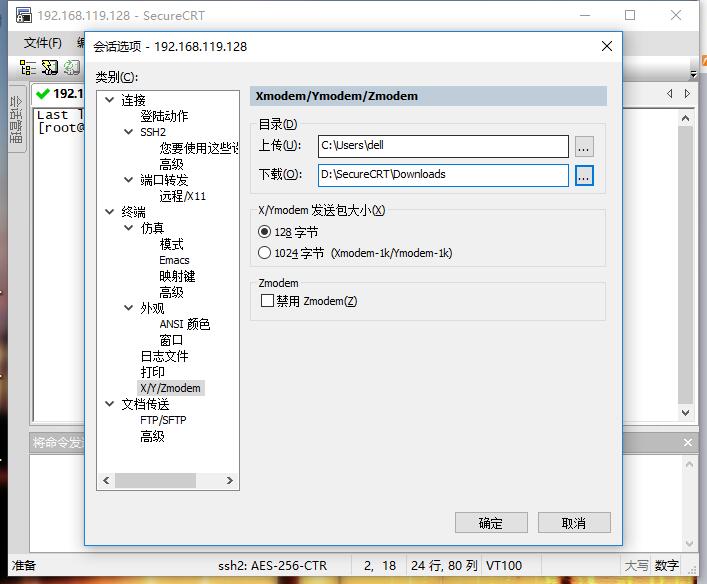
Task: Select 日志文件 in category tree
Action: (164, 356)
